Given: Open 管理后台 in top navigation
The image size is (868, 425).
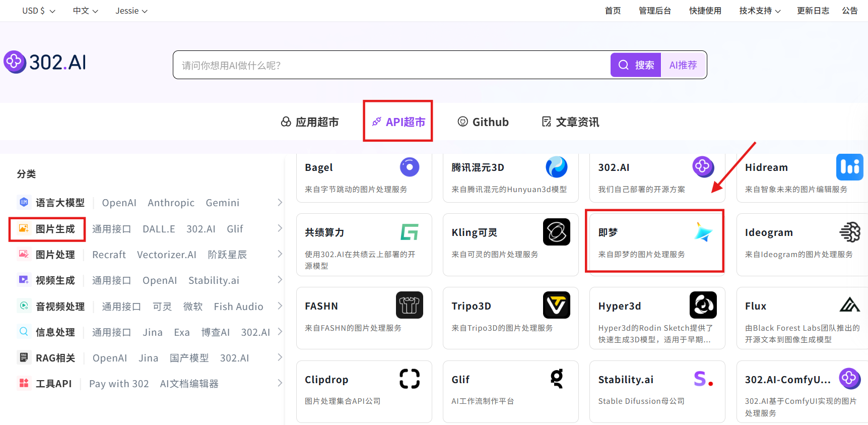Looking at the screenshot, I should click(655, 11).
